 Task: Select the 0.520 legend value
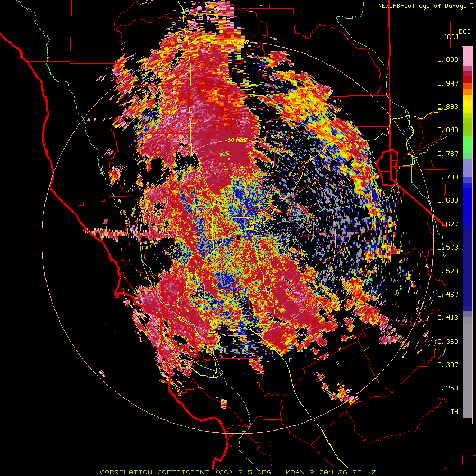[448, 271]
